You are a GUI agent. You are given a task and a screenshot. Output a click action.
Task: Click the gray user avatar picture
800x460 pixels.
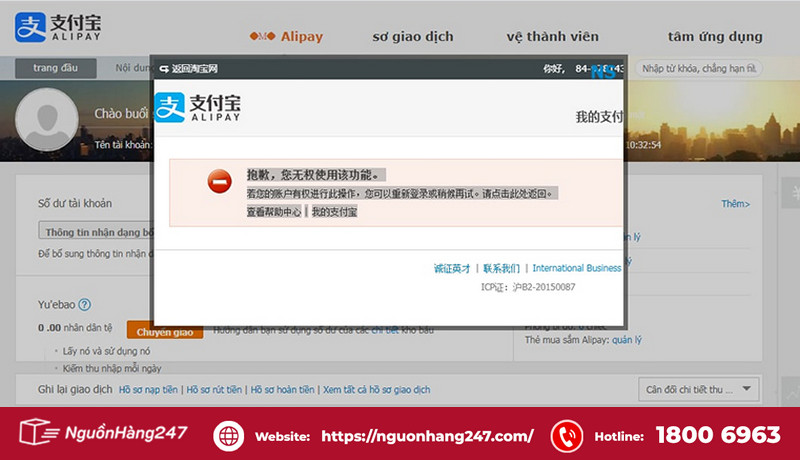point(47,120)
